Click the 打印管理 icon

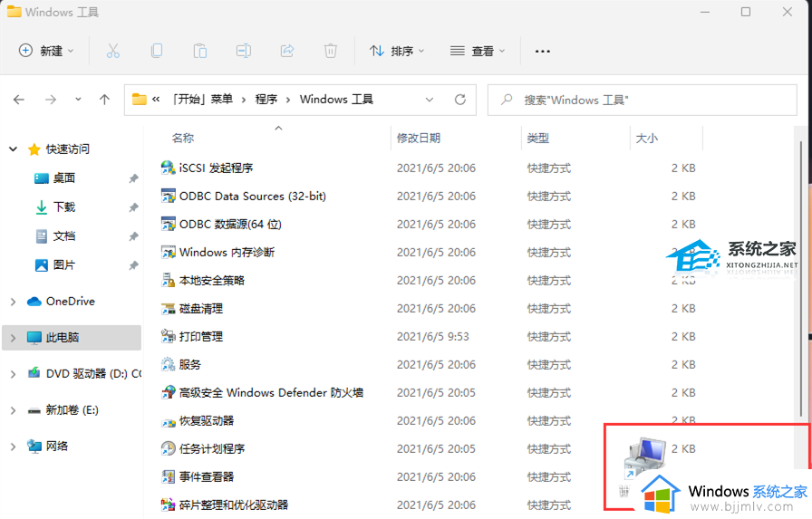[x=168, y=336]
